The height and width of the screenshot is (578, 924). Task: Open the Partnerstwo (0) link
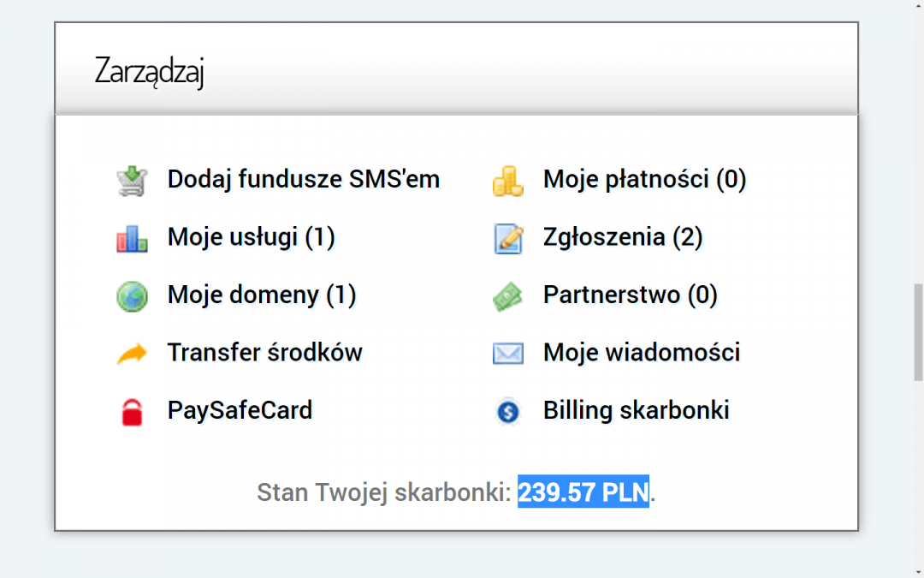(631, 295)
